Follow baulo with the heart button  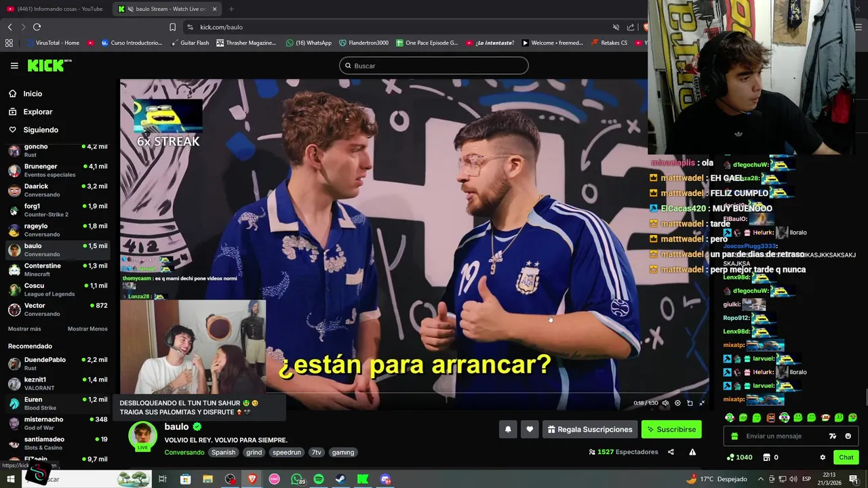[x=530, y=429]
